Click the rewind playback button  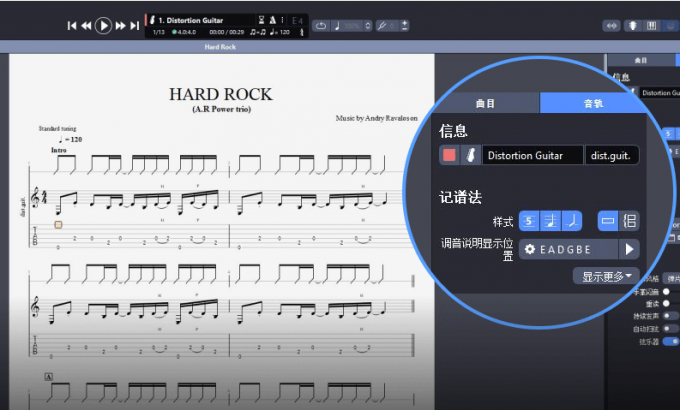click(x=86, y=26)
